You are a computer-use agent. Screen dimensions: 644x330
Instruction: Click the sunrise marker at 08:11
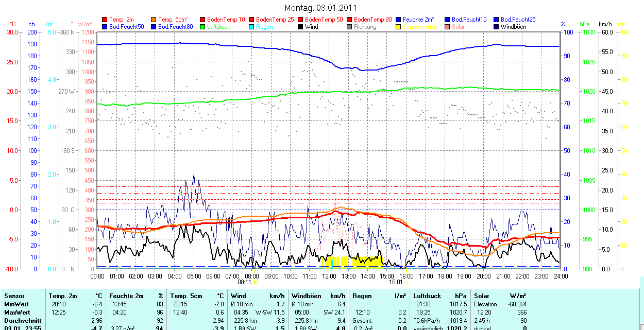tap(255, 282)
